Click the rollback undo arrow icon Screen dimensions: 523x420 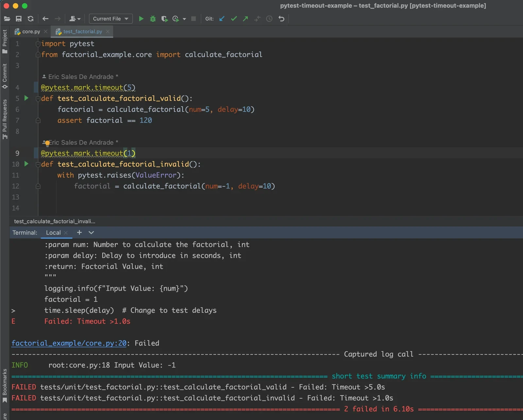pos(281,19)
